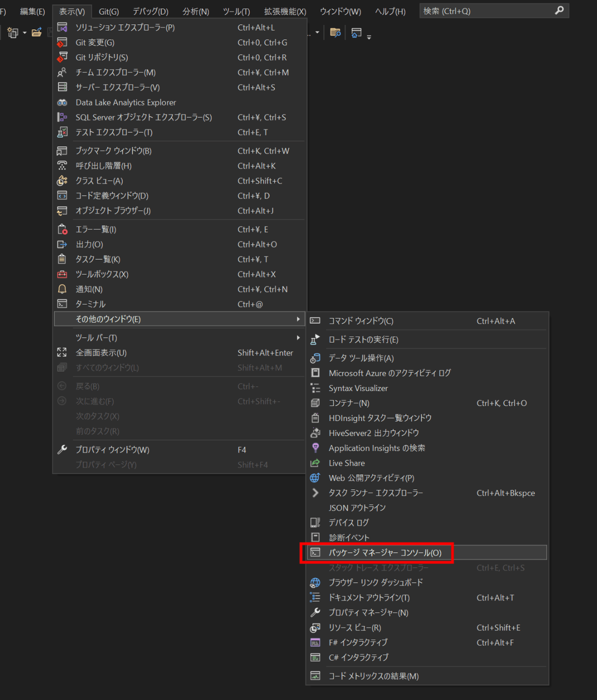The width and height of the screenshot is (597, 700).
Task: Select Web 公開アクティビティ(P) entry
Action: (x=427, y=478)
